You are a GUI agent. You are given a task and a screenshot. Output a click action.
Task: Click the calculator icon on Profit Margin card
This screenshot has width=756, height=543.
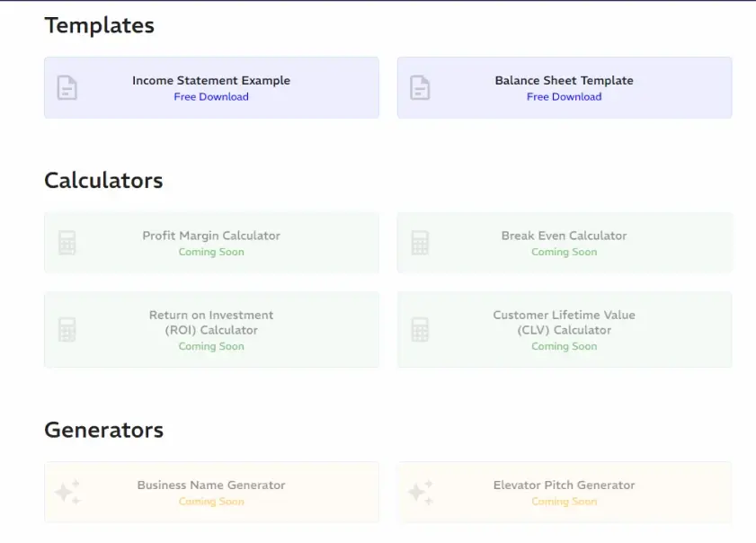pos(67,243)
